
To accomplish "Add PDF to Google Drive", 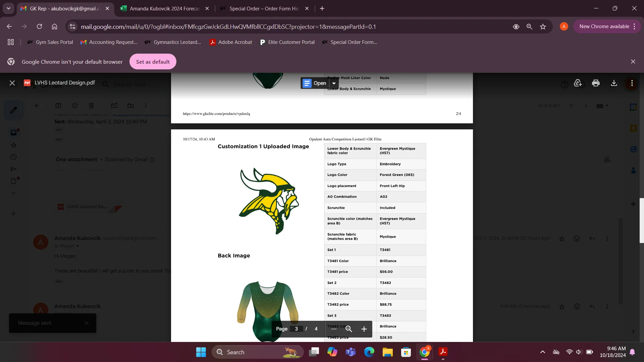I will coord(578,83).
